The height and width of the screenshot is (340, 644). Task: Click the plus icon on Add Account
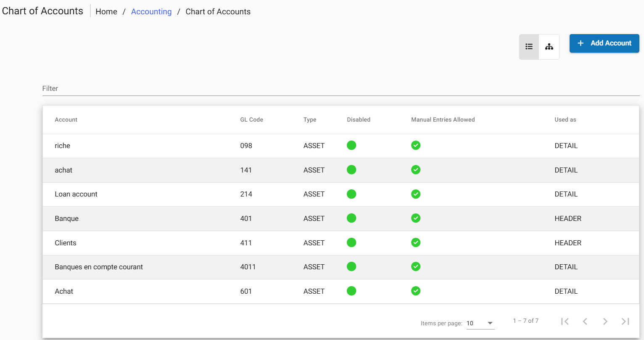point(581,43)
